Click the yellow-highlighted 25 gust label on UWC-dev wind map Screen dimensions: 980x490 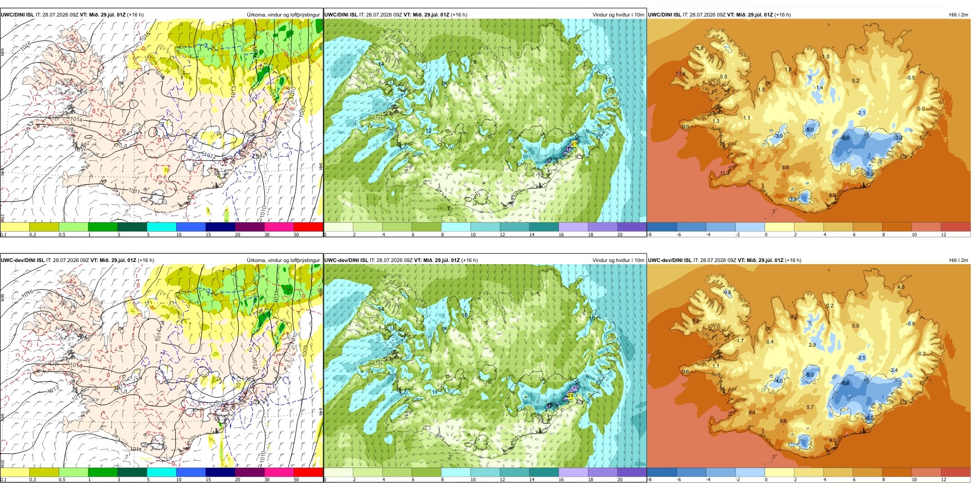(x=570, y=396)
